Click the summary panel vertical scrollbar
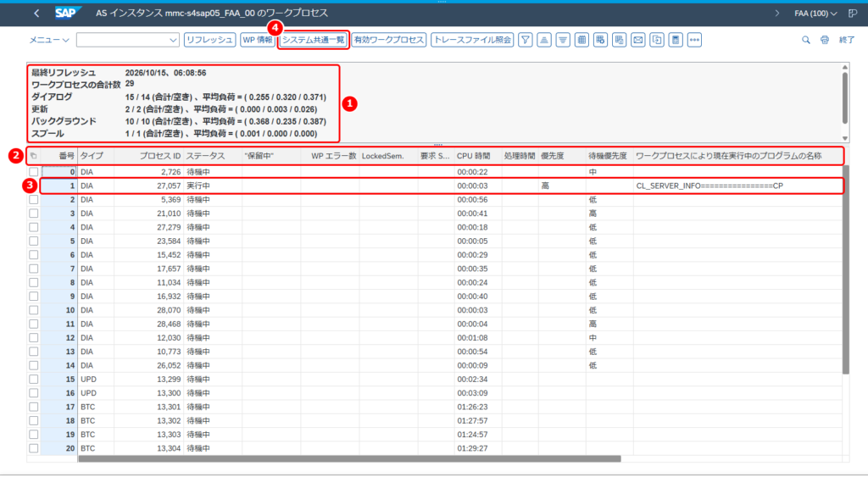This screenshot has width=868, height=477. [845, 98]
